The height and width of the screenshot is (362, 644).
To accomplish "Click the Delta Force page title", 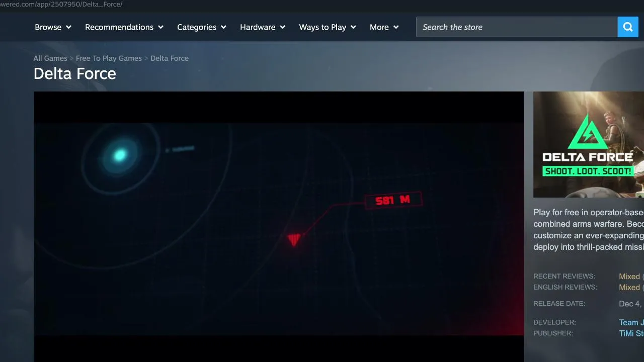I will (x=75, y=74).
